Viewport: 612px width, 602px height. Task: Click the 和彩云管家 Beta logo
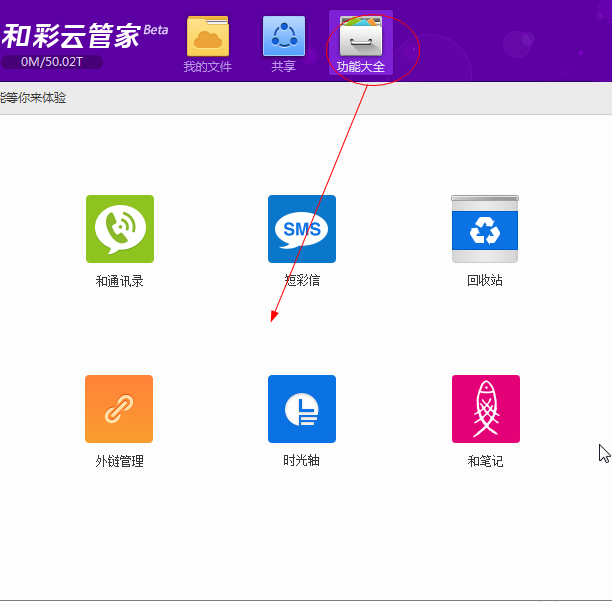pyautogui.click(x=85, y=36)
